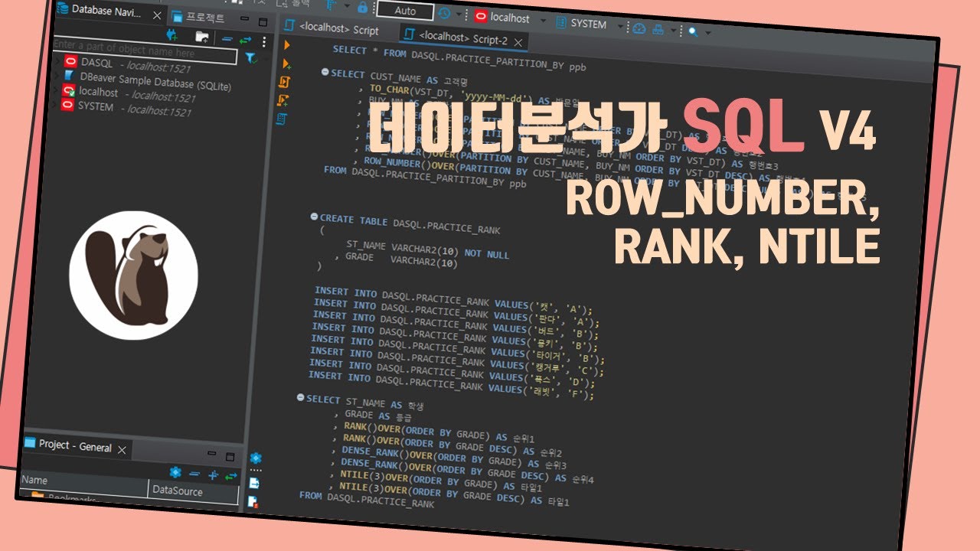Collapse the CREATE TABLE code fold marker
The image size is (980, 551).
314,217
